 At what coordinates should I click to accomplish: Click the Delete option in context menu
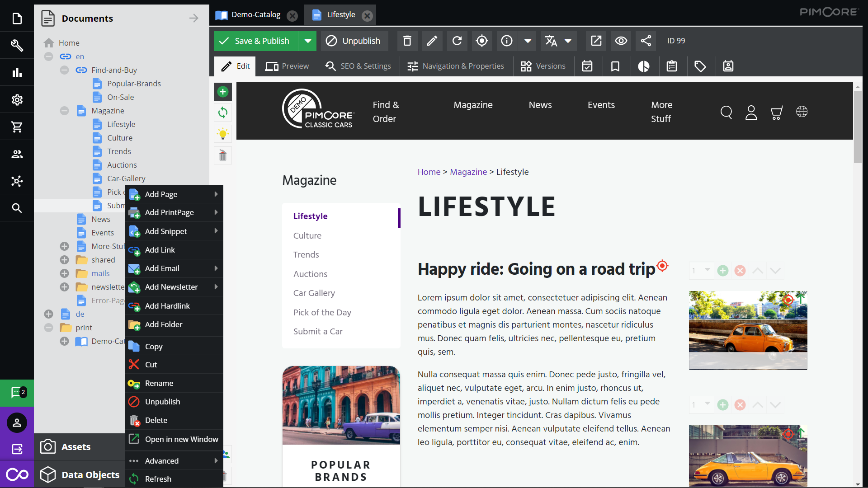pyautogui.click(x=156, y=421)
